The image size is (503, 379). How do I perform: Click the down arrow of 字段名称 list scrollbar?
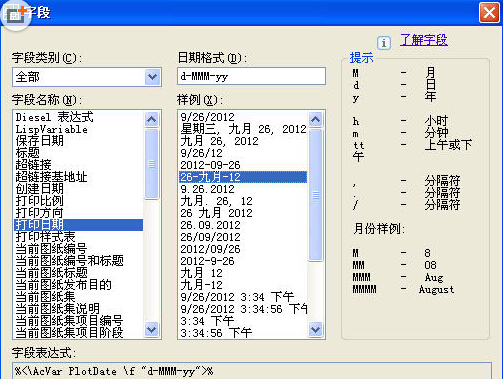(x=152, y=330)
